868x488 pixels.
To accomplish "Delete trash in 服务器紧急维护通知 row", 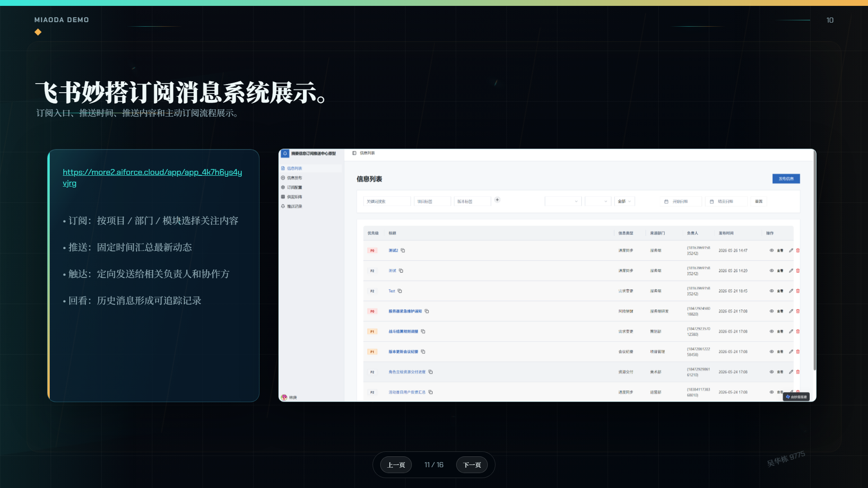I will 798,311.
